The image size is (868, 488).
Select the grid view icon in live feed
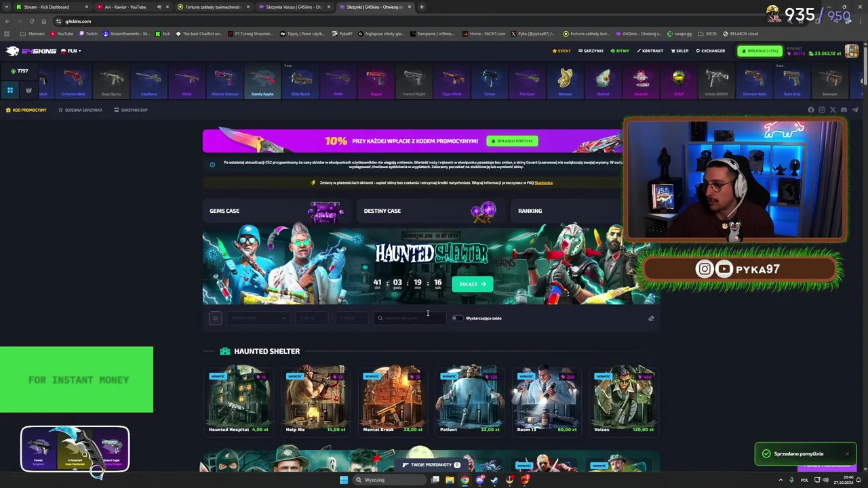[x=10, y=89]
